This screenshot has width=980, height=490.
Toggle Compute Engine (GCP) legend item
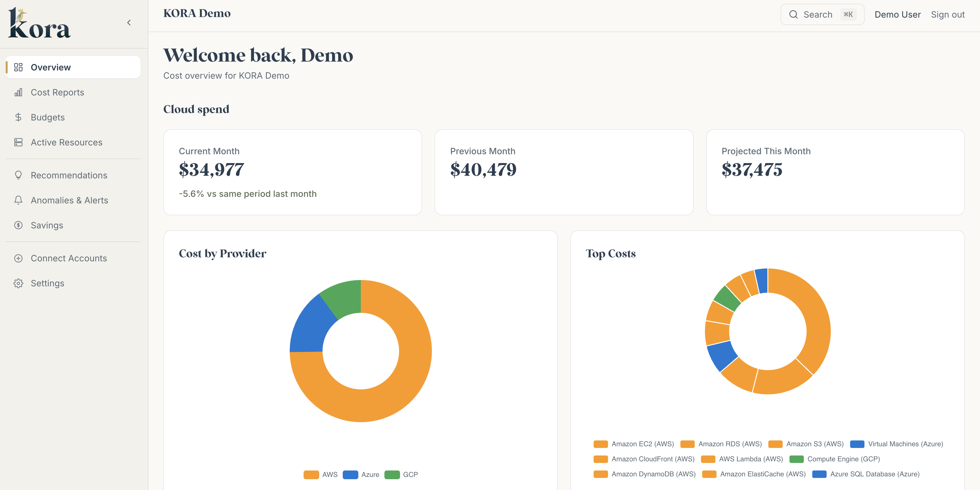(835, 459)
